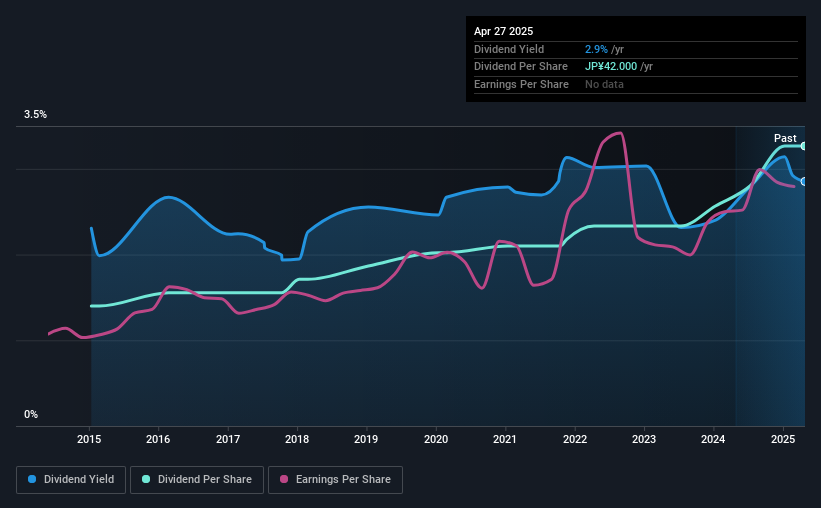
Task: Click the Earnings Per Share No data row
Action: [x=636, y=84]
